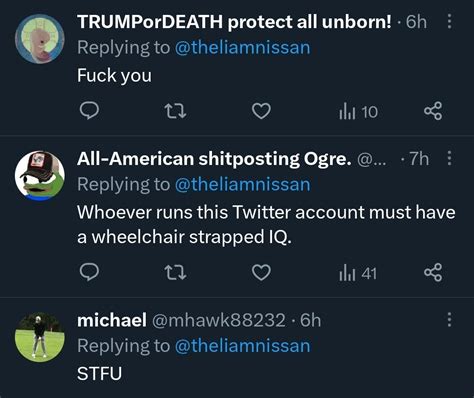Like the All-American shitposting Ogre tweet
Image resolution: width=474 pixels, height=398 pixels.
(x=261, y=273)
